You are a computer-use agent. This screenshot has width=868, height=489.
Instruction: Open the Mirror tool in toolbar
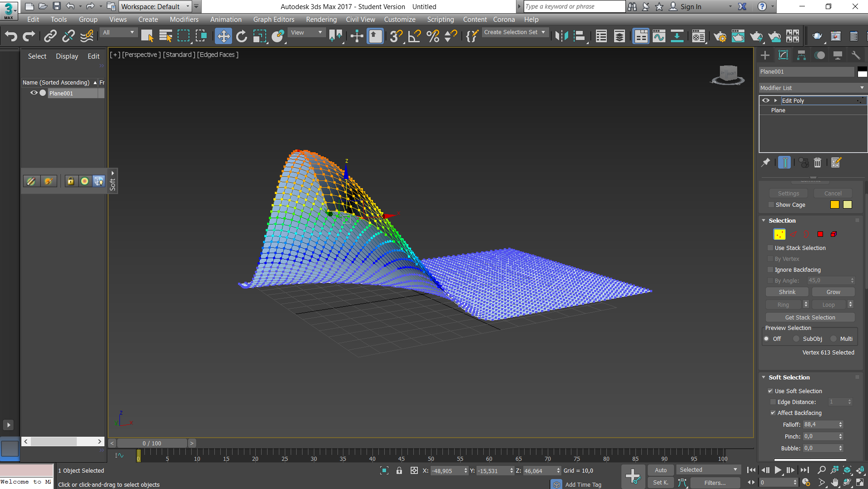coord(561,36)
